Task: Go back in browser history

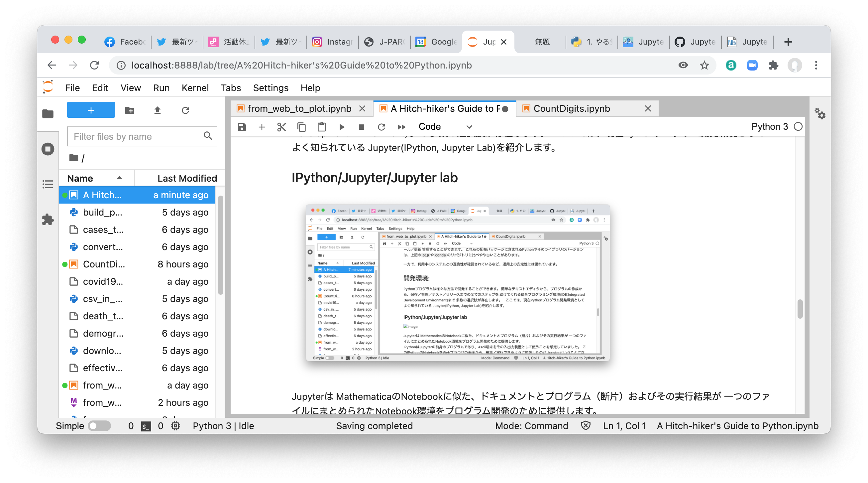Action: [52, 65]
